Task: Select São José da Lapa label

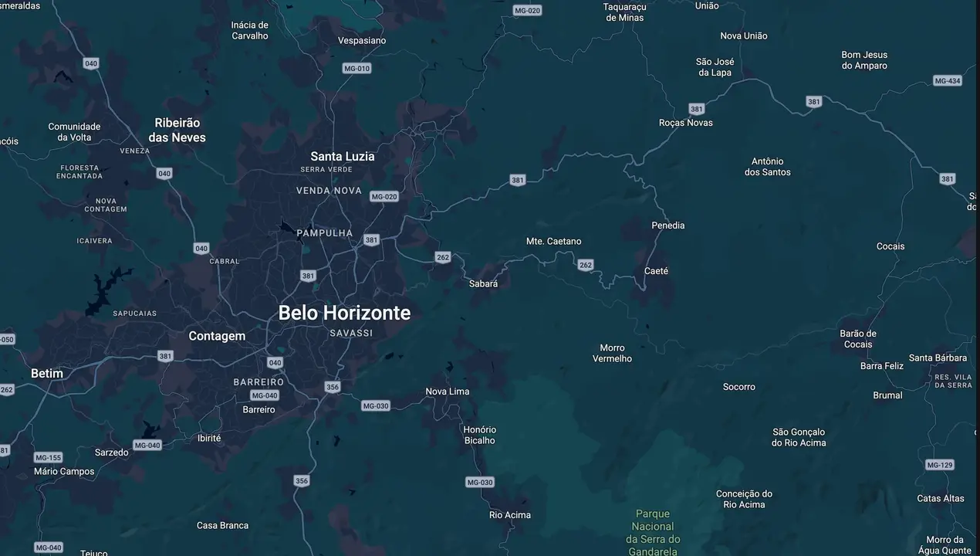Action: pos(715,67)
